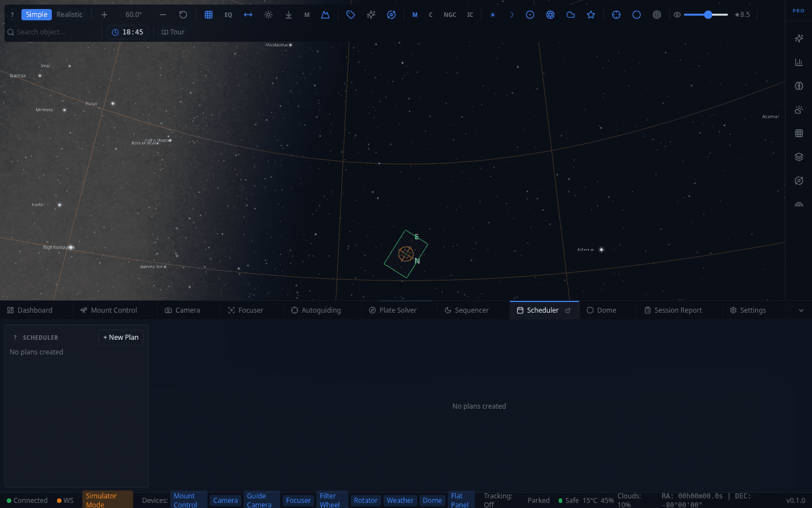The image size is (812, 508).
Task: Collapse the bottom panel with chevron
Action: [801, 310]
